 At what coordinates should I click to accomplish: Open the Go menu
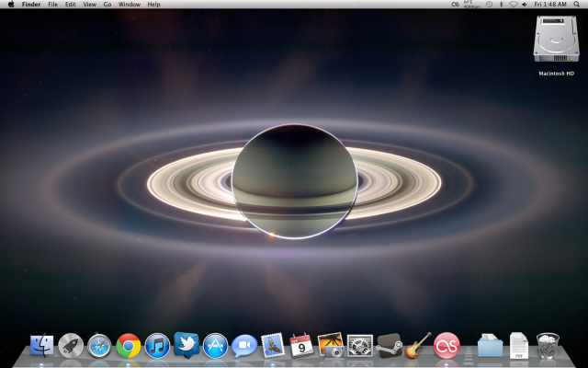coord(107,5)
